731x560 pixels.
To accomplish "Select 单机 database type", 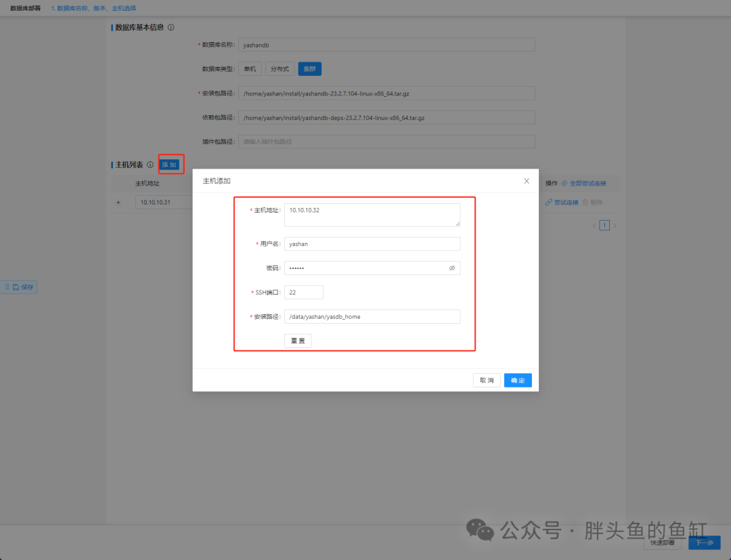I will pyautogui.click(x=250, y=69).
